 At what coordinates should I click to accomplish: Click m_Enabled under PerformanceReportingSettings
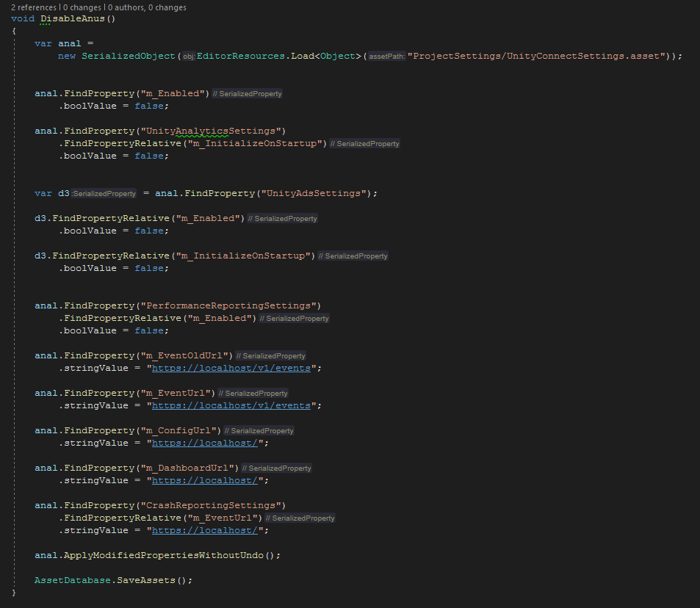click(x=220, y=319)
